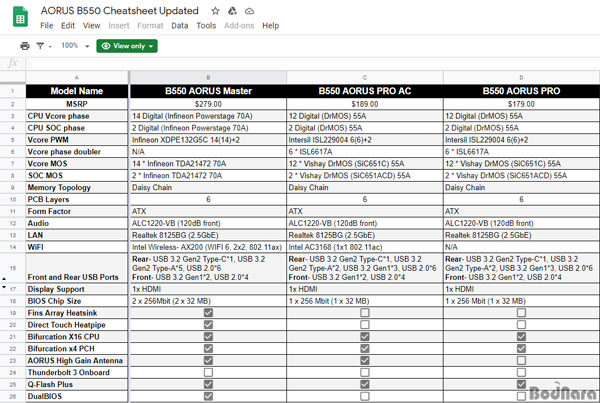Select the 'CPU Vcore phase' label cell
The height and width of the screenshot is (403, 600).
(x=77, y=116)
